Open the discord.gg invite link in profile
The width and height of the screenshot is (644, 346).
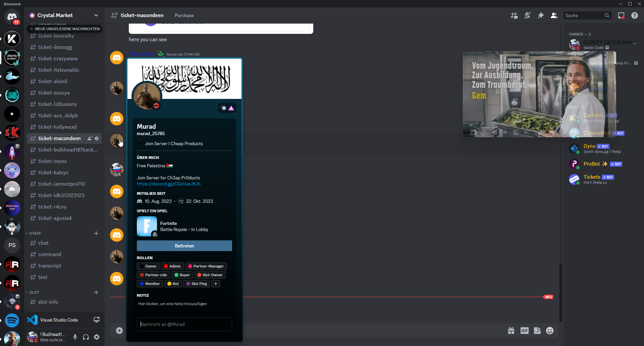[169, 184]
